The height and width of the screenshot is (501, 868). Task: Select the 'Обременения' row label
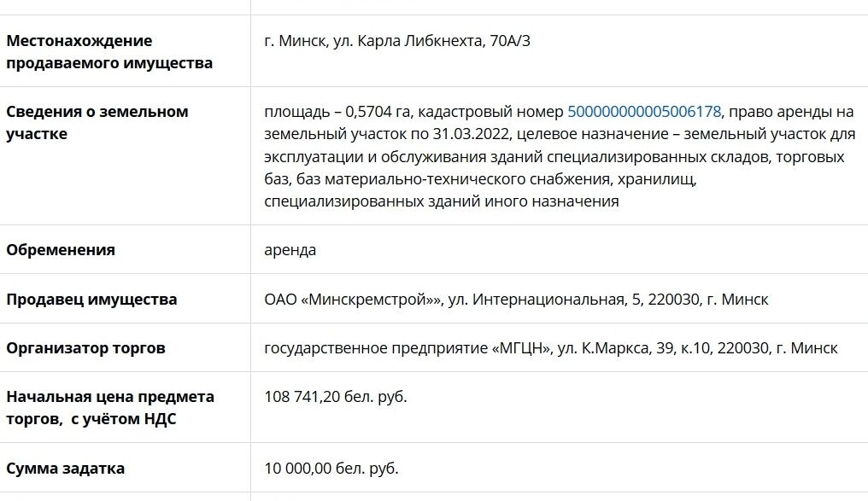click(61, 250)
